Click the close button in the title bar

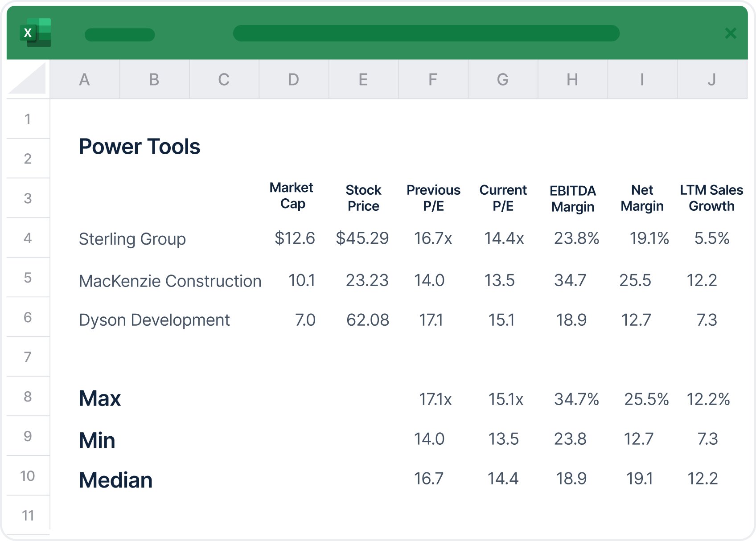coord(730,33)
